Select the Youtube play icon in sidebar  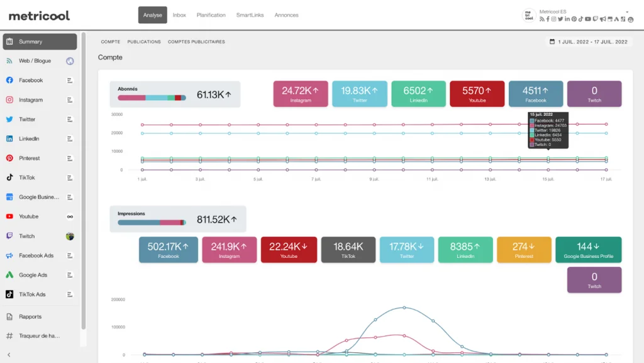click(9, 216)
